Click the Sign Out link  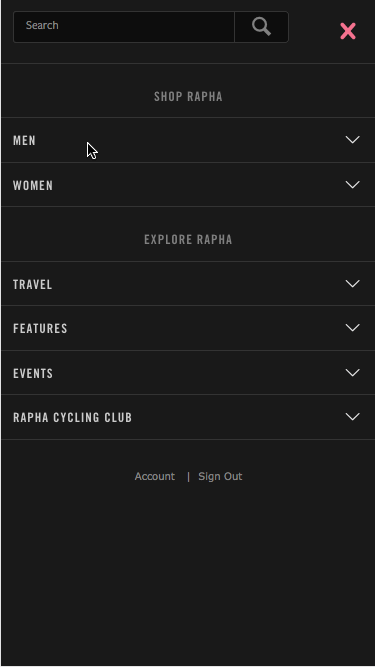pyautogui.click(x=220, y=476)
